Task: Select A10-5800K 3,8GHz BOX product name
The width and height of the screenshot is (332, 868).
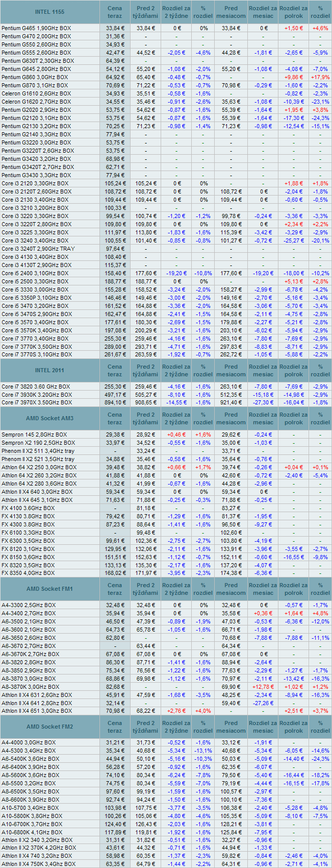Action: 32,816
